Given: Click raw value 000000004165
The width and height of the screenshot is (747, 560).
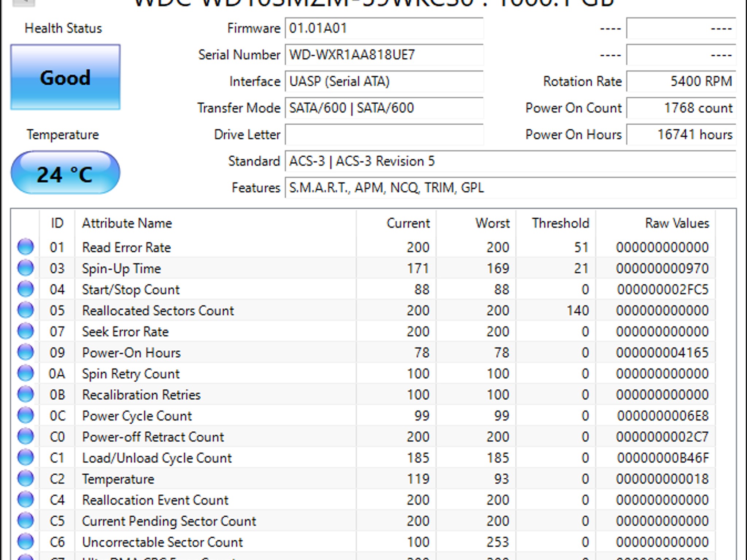Looking at the screenshot, I should 662,353.
